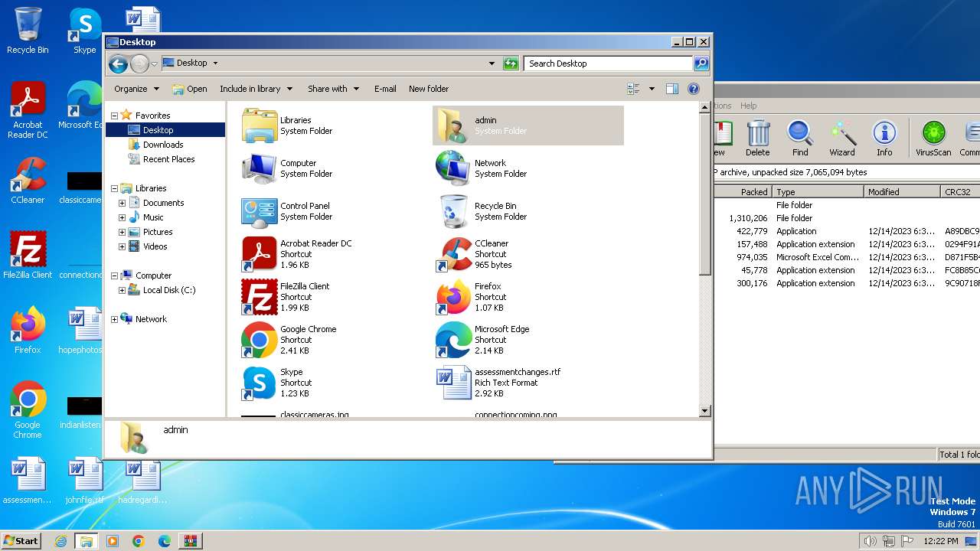This screenshot has height=551, width=980.
Task: Click volume icon in system tray
Action: 870,541
